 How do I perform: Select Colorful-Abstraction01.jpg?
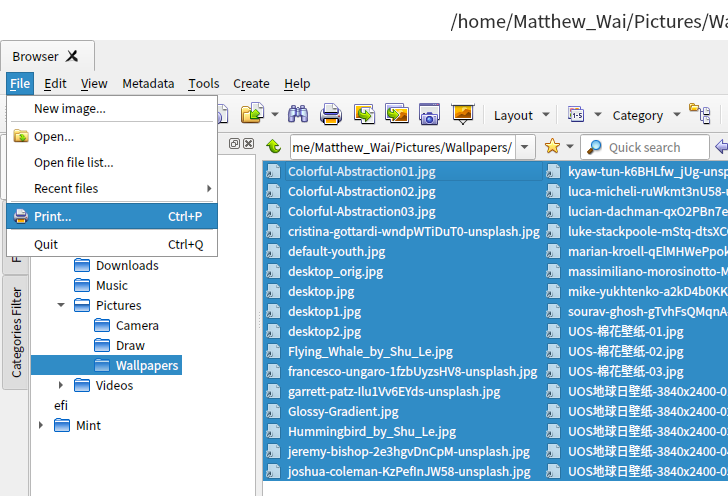coord(362,172)
